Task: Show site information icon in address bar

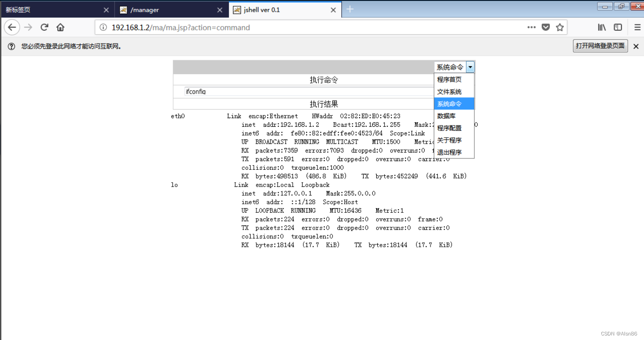Action: click(103, 28)
